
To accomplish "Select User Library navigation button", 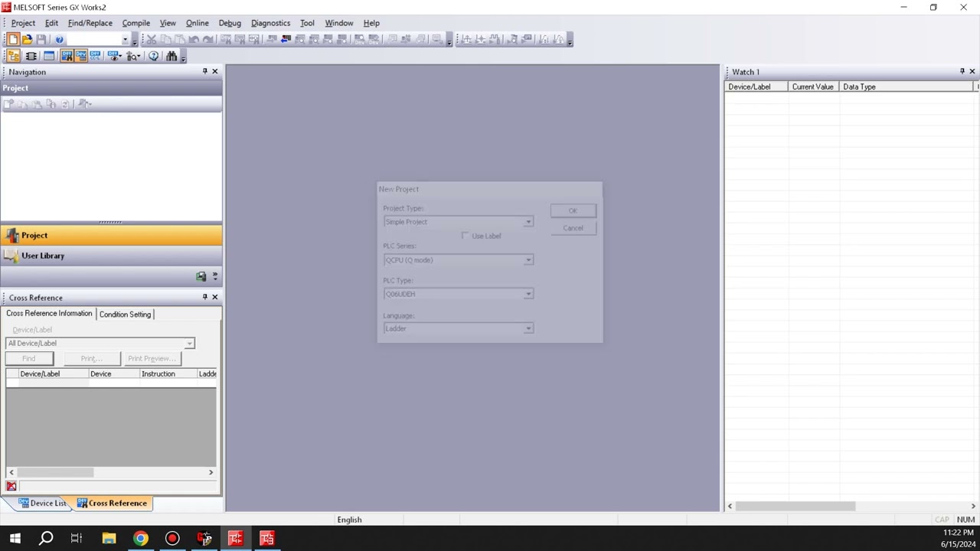I will click(x=111, y=256).
